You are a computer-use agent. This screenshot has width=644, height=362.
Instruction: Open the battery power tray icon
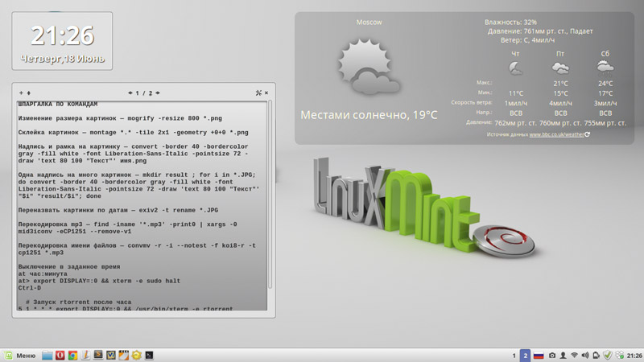point(597,356)
